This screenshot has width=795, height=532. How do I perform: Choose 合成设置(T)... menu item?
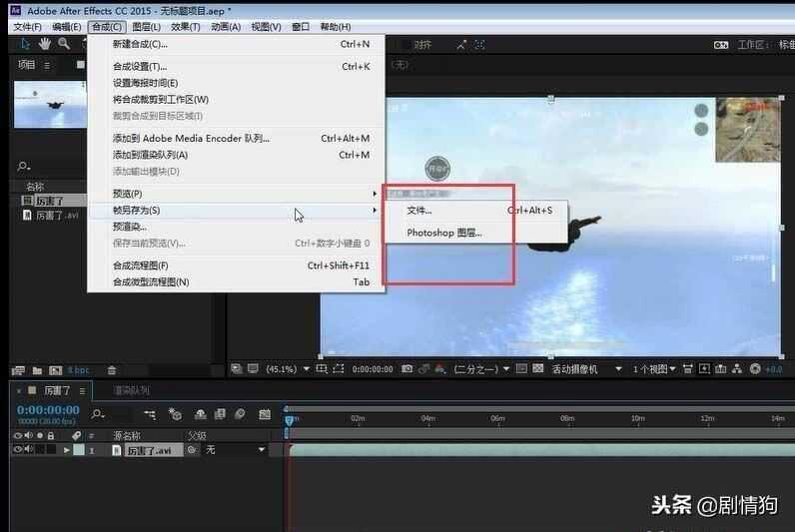[236, 66]
